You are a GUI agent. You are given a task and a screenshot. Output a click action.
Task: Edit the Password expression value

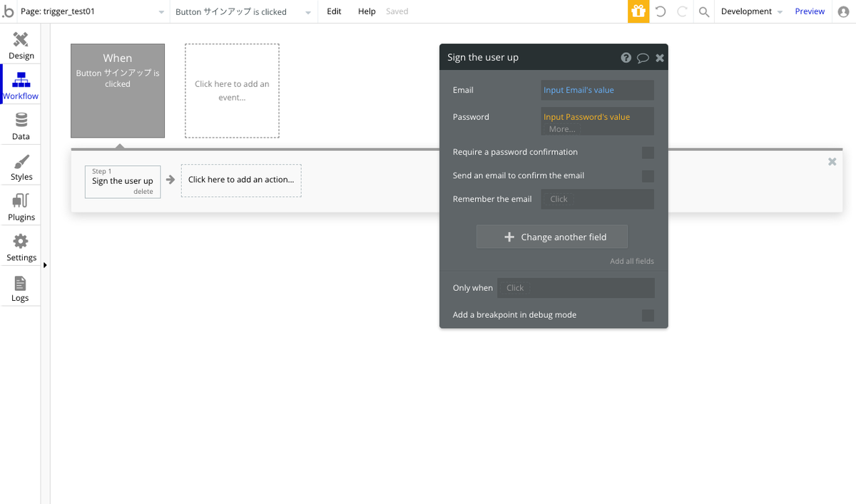[x=586, y=117]
